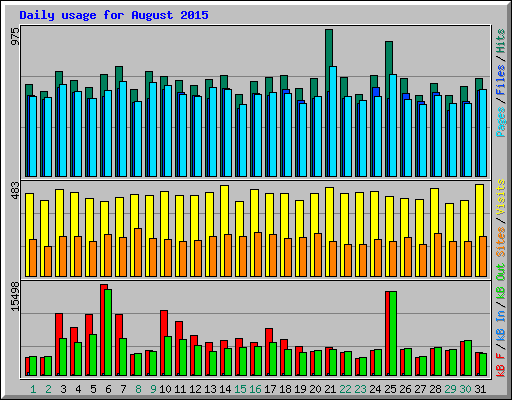
Task: Click day 28 on the x-axis
Action: coord(435,389)
